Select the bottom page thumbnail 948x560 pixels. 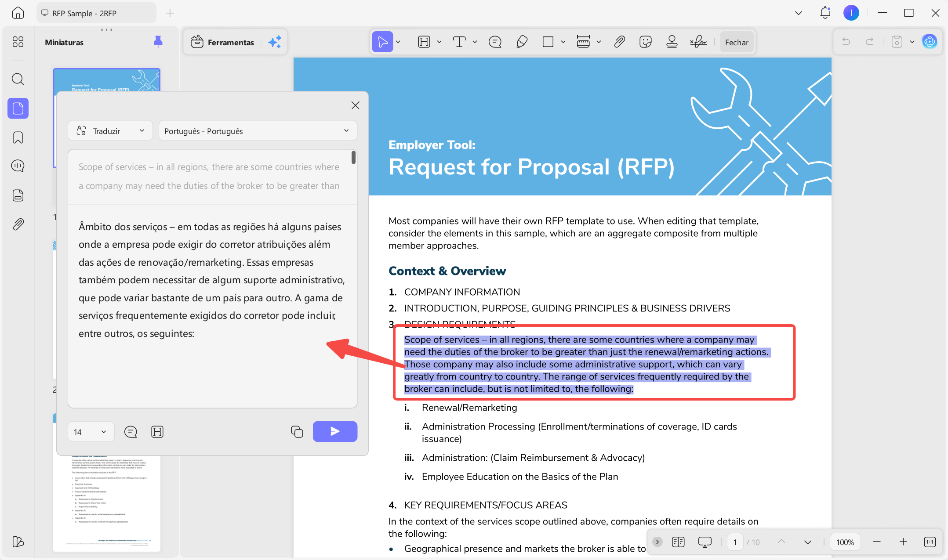coord(107,503)
